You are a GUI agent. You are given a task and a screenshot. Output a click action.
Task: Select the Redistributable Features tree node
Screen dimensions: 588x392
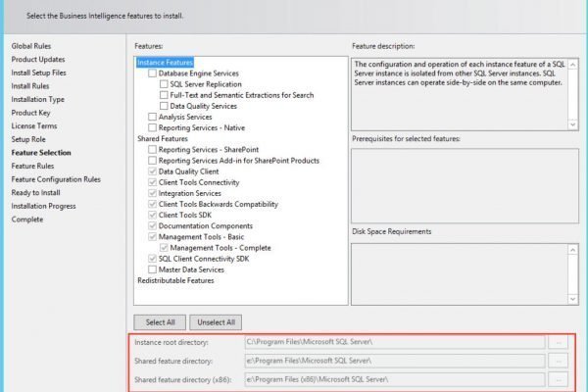point(177,280)
